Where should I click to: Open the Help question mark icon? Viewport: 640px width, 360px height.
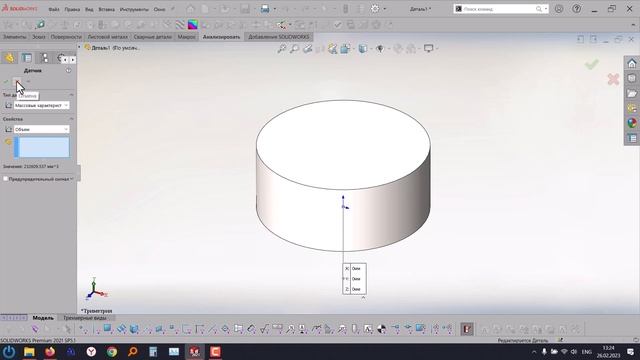[576, 9]
